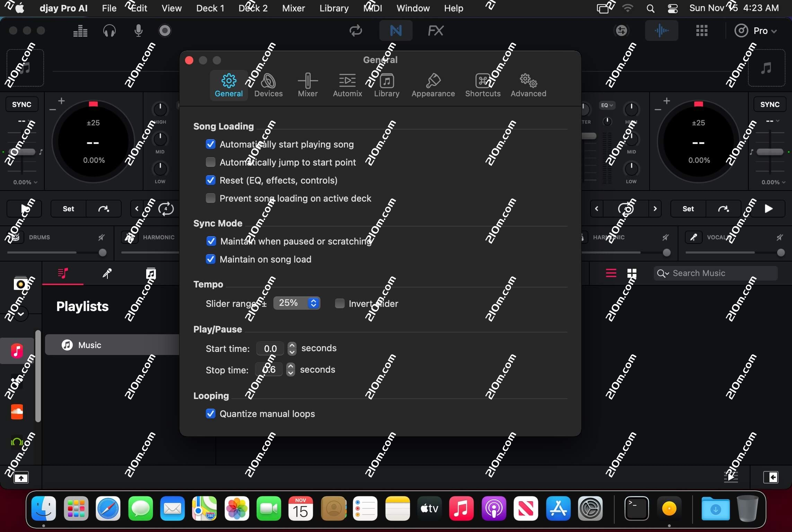Screen dimensions: 792x532
Task: Open the Slider range percentage stepper
Action: pos(314,303)
